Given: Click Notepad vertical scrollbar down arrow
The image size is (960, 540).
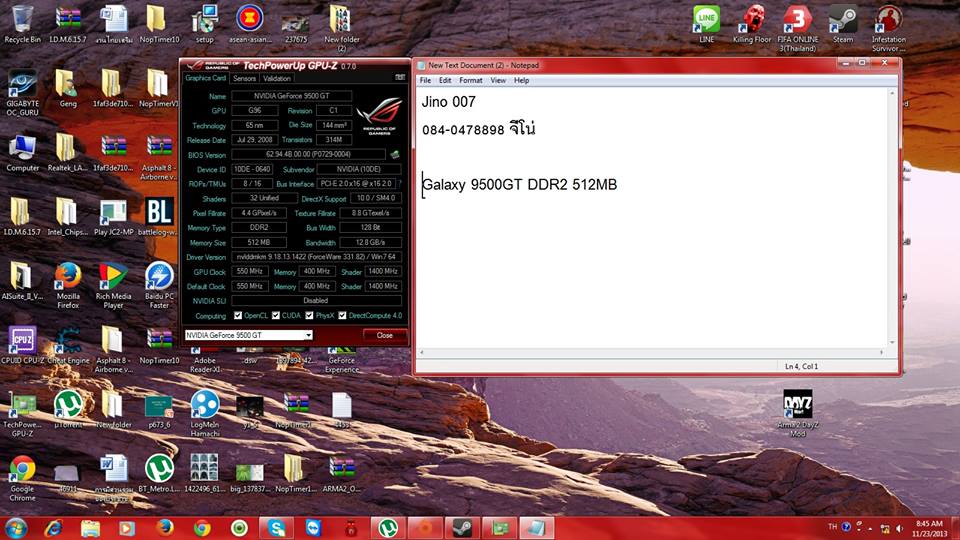Looking at the screenshot, I should pos(892,343).
